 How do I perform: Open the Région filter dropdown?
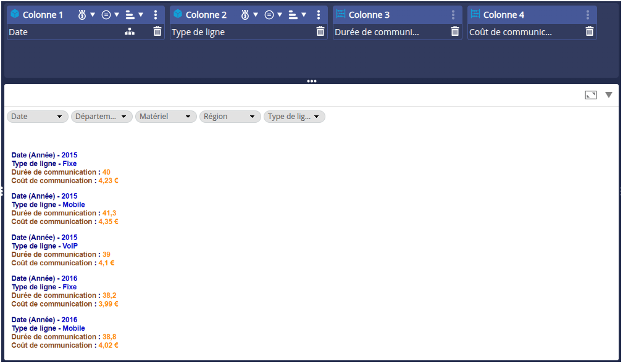pos(230,117)
